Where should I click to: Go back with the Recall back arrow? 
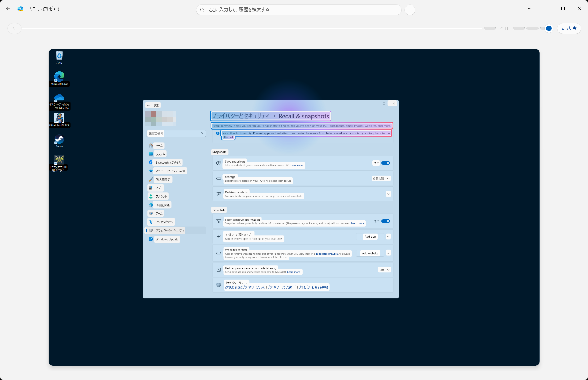click(8, 9)
